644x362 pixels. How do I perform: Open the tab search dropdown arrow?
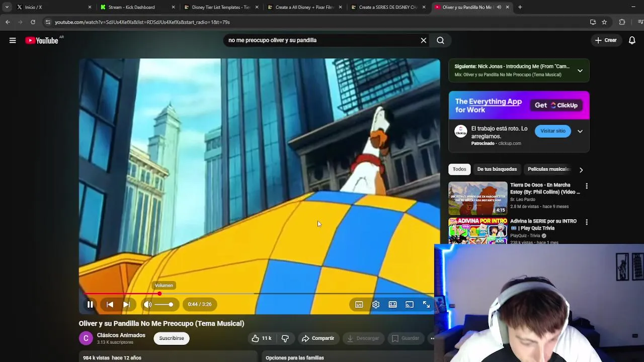pyautogui.click(x=7, y=7)
